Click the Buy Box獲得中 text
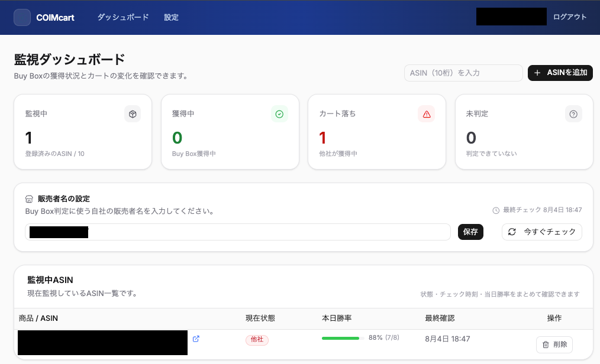Screen dimensions: 600x364 194,154
